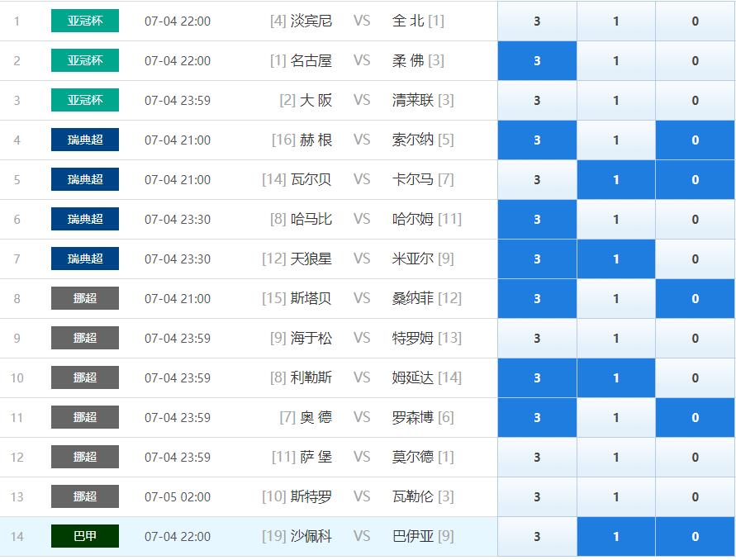736x560 pixels.
Task: Click the 瑞典超 tag in the 天狼星 row
Action: pos(85,259)
